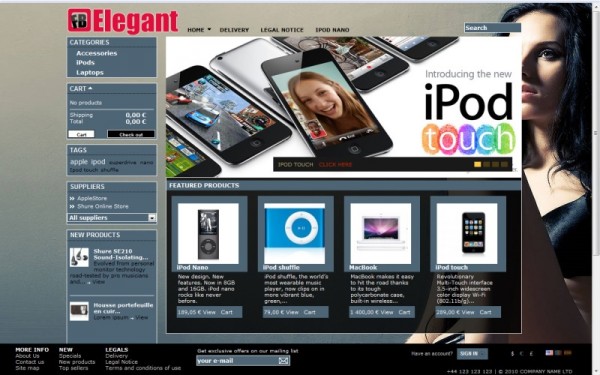The image size is (600, 375).
Task: View the iPod shuffle product
Action: click(x=292, y=312)
